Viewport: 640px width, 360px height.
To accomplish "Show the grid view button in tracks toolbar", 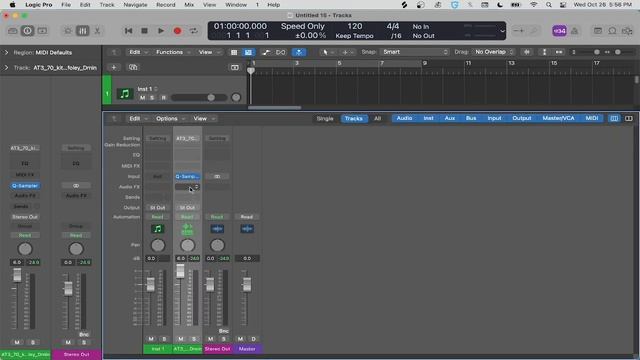I will tap(234, 52).
